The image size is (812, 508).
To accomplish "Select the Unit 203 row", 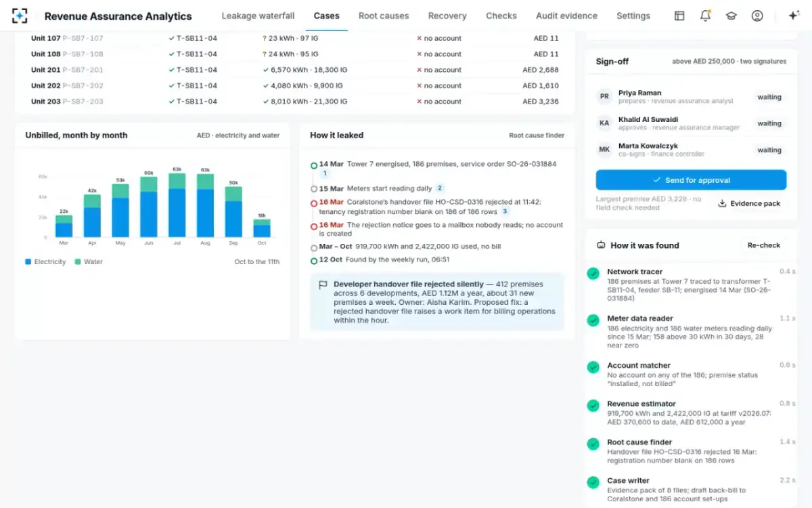I will (295, 102).
